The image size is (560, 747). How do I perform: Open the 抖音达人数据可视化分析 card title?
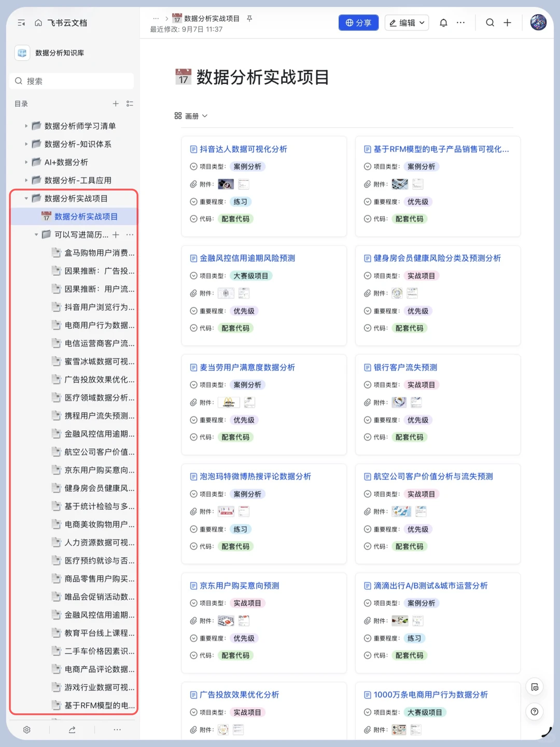(x=243, y=149)
